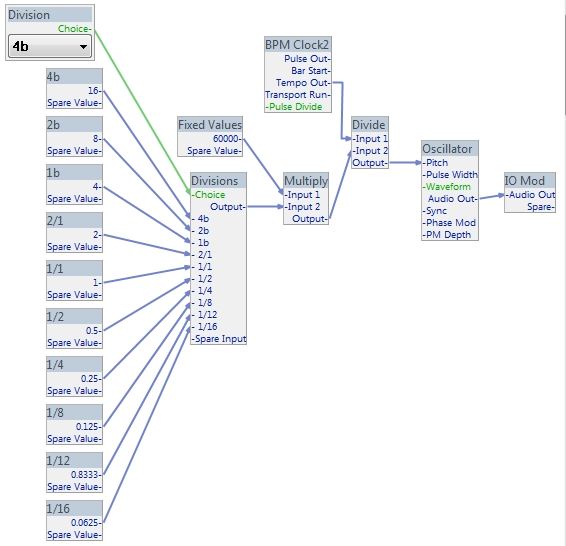
Task: Click the IO Mod module header
Action: coord(530,180)
